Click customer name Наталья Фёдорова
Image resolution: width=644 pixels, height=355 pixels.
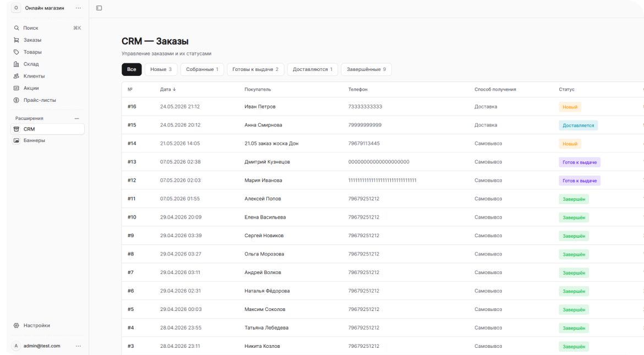[267, 291]
